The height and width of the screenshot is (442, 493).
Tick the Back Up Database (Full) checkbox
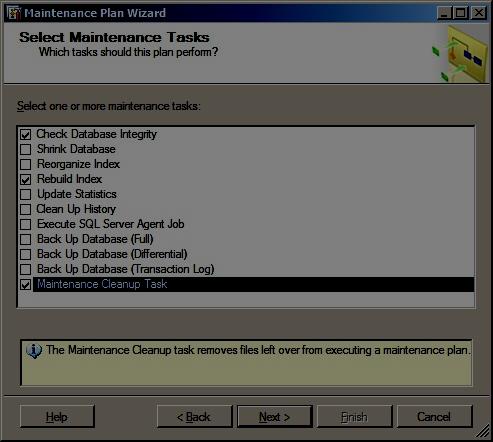(x=26, y=239)
